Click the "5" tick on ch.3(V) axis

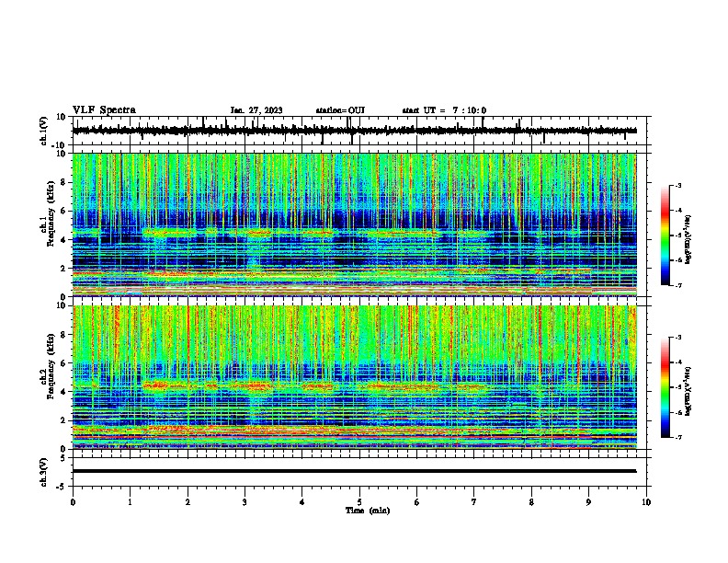pos(64,457)
